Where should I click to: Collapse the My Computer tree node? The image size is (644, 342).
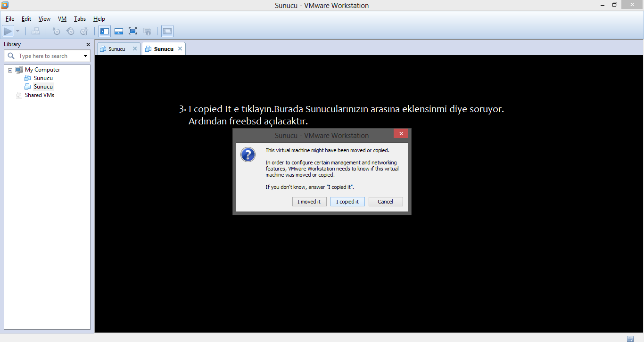coord(10,70)
